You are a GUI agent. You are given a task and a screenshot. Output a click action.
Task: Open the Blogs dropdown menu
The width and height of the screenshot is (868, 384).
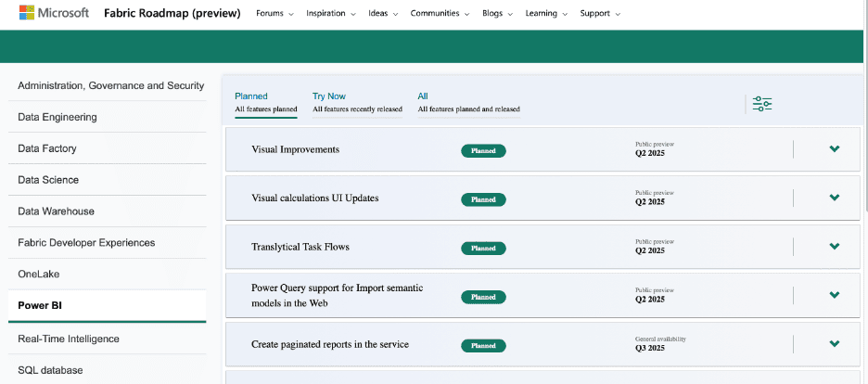(498, 13)
